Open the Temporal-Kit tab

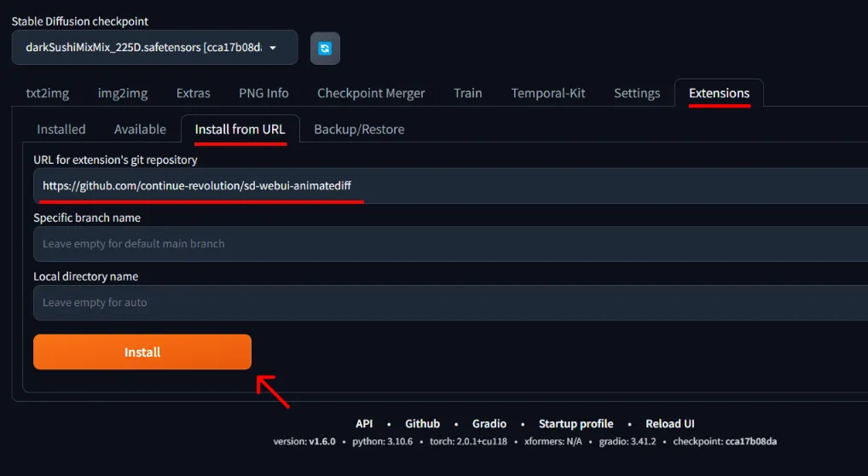coord(548,93)
